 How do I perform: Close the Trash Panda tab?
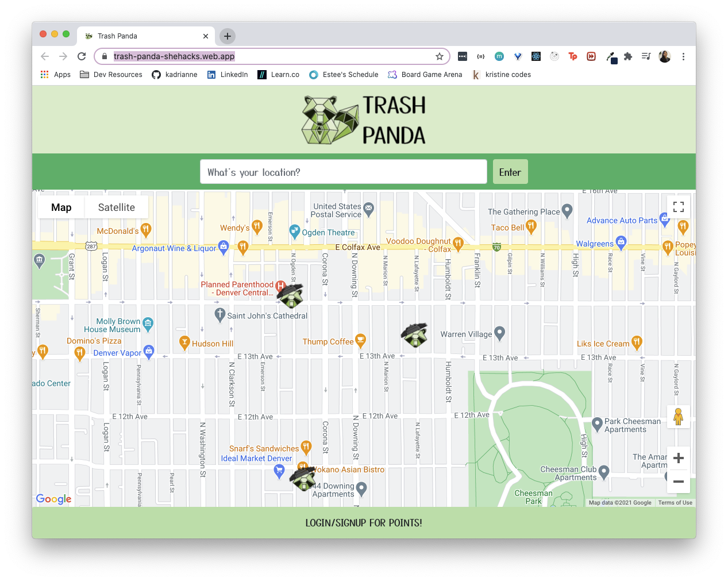tap(206, 36)
